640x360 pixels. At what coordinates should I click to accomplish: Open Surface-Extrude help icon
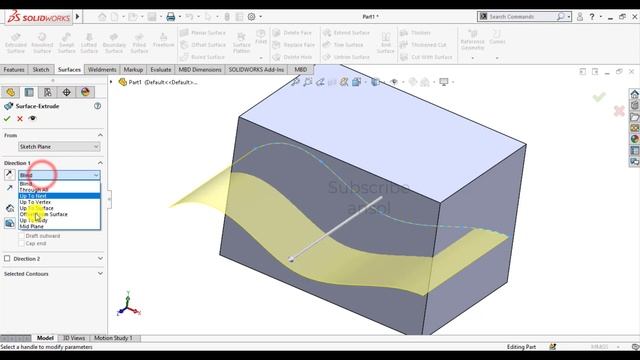tap(97, 106)
